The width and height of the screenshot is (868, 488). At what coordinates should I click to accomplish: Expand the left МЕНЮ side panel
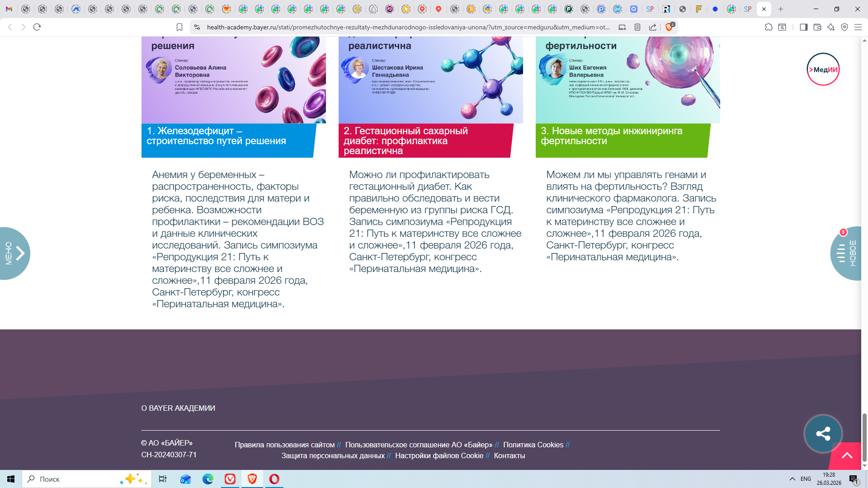15,253
